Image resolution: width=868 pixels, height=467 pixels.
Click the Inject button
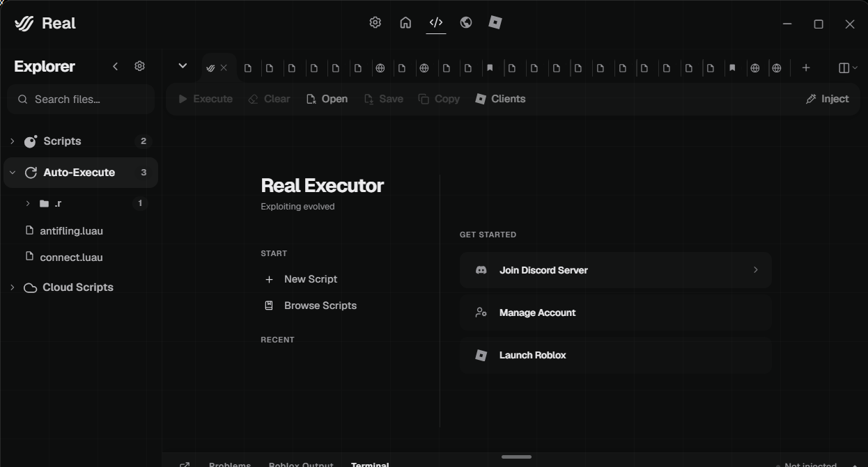[827, 99]
